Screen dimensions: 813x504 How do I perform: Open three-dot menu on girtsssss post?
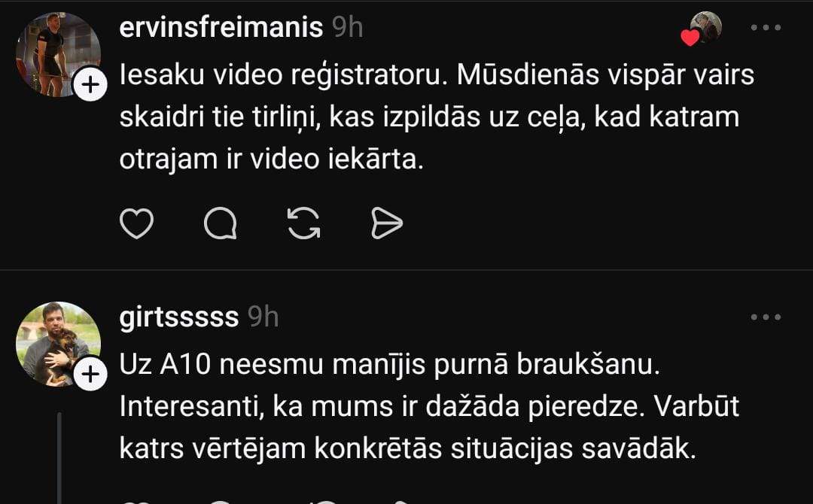tap(766, 317)
